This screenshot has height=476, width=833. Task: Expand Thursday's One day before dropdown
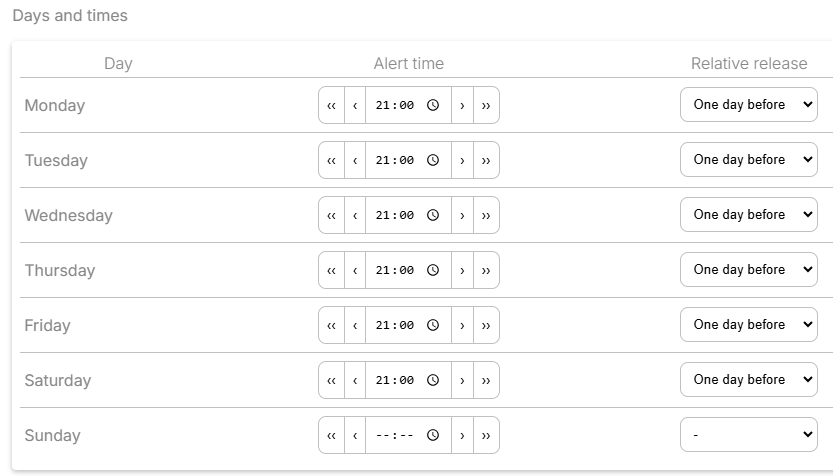749,269
